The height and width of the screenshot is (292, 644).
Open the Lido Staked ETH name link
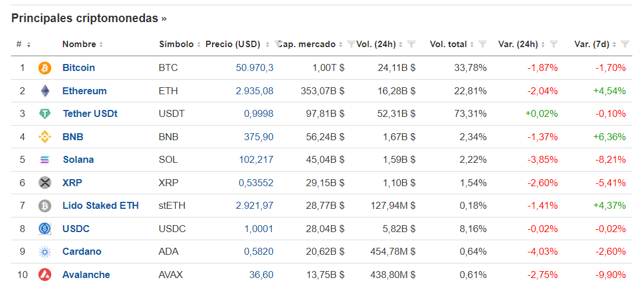[101, 205]
